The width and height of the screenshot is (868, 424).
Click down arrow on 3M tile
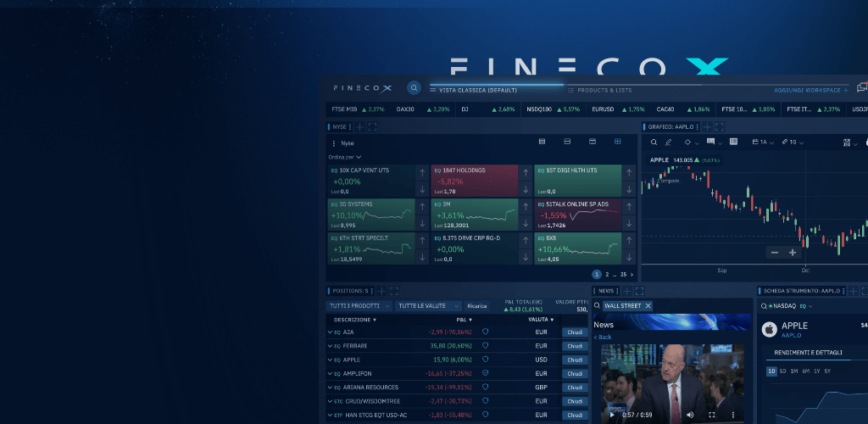[526, 223]
